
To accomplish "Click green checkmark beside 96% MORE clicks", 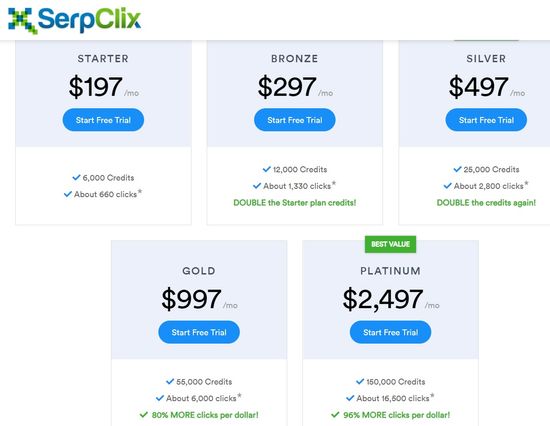I will [x=335, y=415].
